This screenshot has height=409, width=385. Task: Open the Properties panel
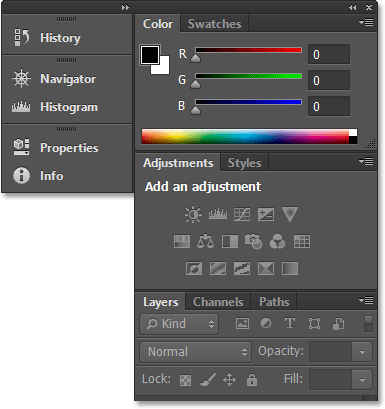(x=67, y=148)
